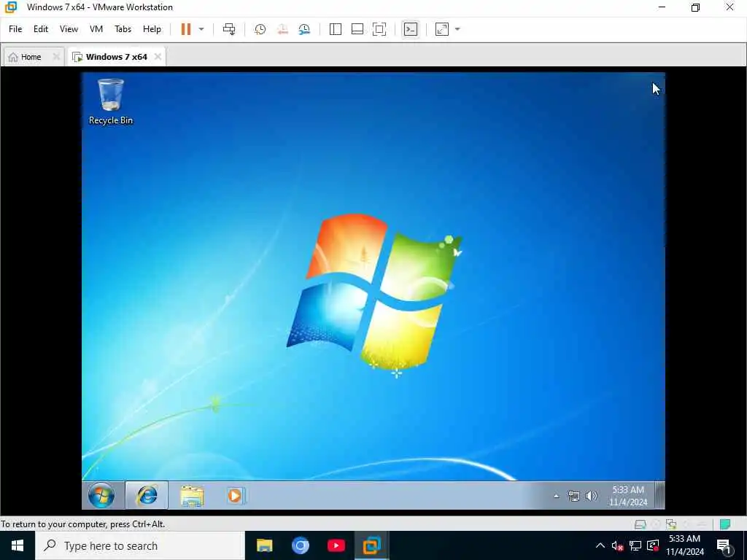Click the guest network tray icon
This screenshot has height=560, width=747.
tap(573, 496)
